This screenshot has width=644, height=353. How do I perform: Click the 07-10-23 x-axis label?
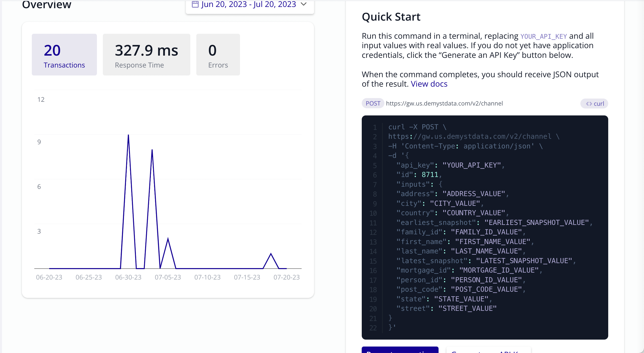coord(207,277)
